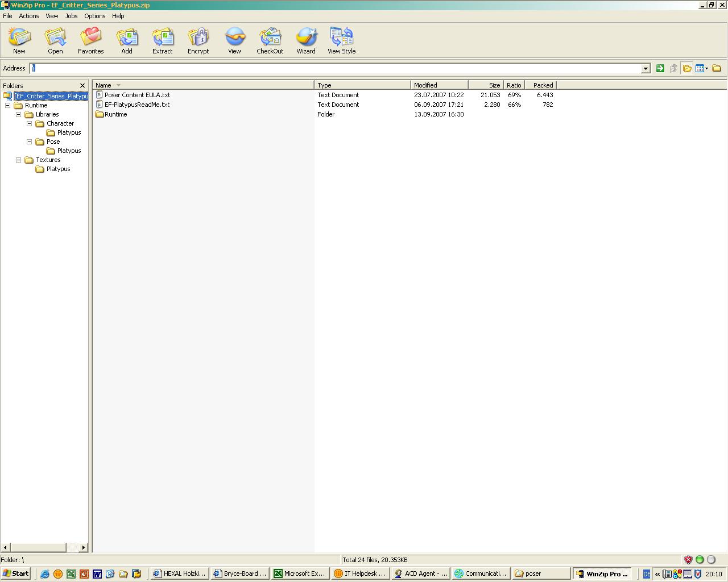Click the View Style toolbar icon
Image resolution: width=728 pixels, height=582 pixels.
pos(342,40)
